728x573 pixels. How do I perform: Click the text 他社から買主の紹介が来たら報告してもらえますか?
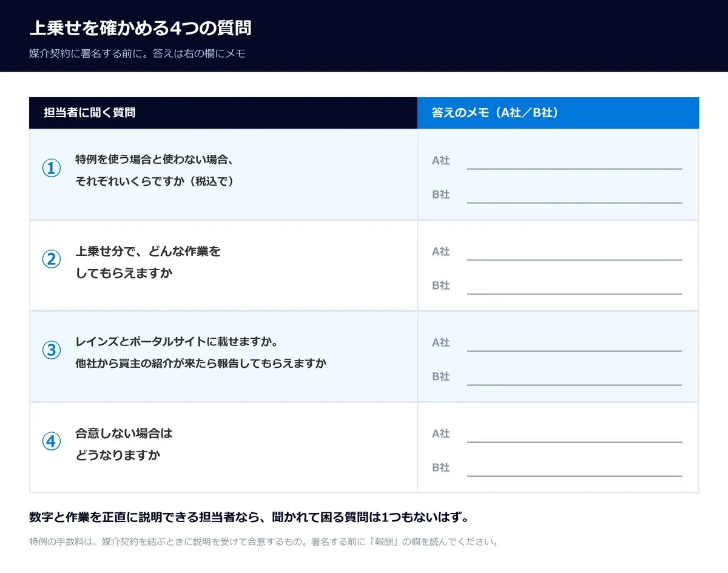click(x=201, y=363)
